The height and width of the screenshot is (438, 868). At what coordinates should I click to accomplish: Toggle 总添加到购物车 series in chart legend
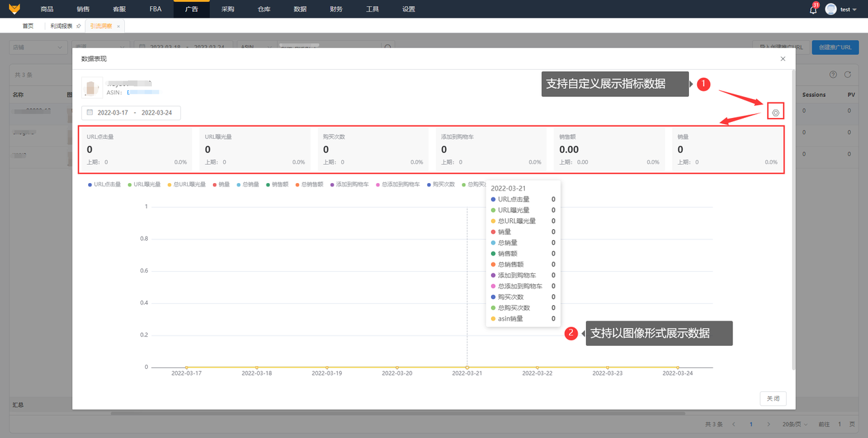tap(397, 184)
